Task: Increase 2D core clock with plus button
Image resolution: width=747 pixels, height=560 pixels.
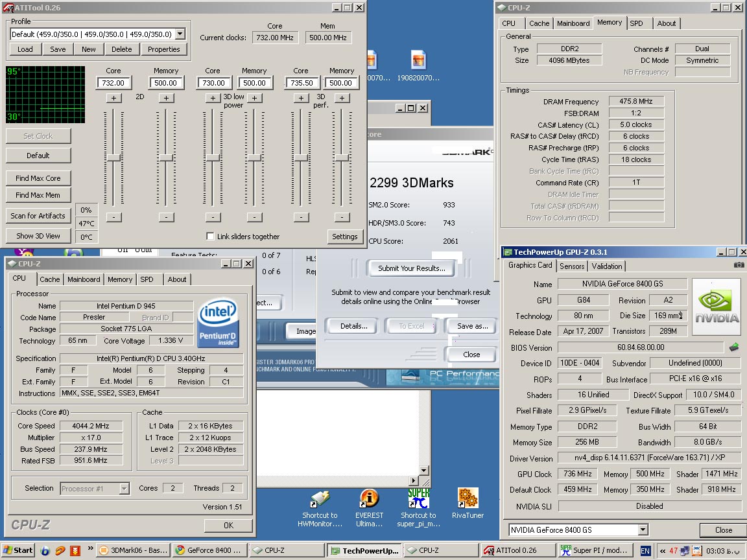Action: tap(113, 98)
